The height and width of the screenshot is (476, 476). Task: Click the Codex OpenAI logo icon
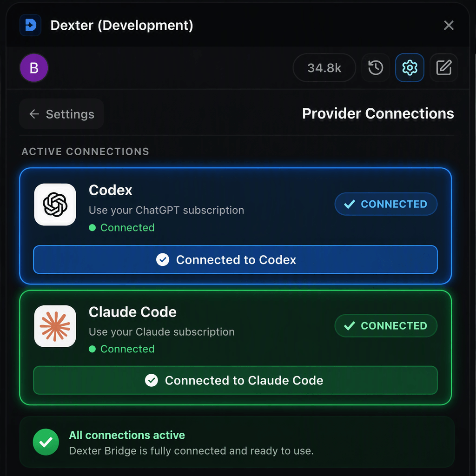(55, 205)
